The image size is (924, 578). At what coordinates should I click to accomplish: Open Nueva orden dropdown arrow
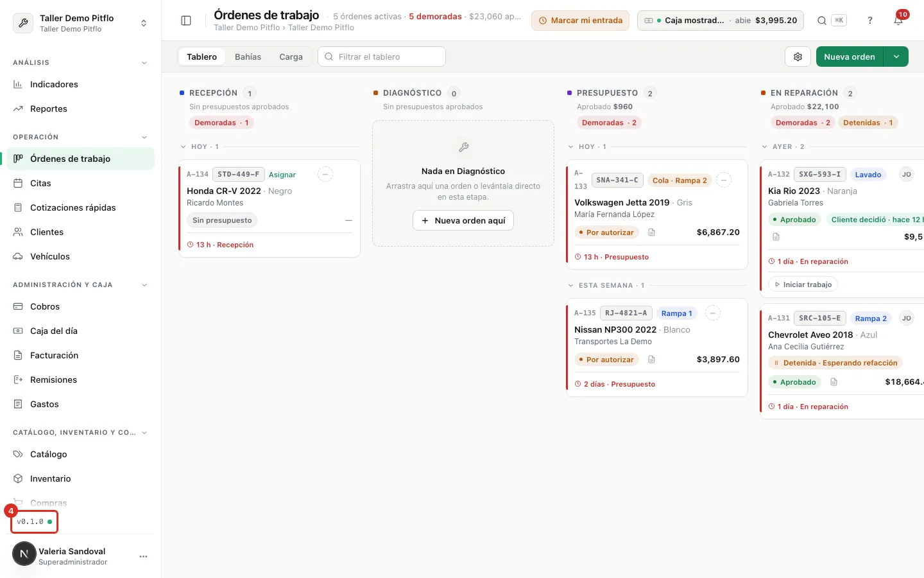[896, 57]
